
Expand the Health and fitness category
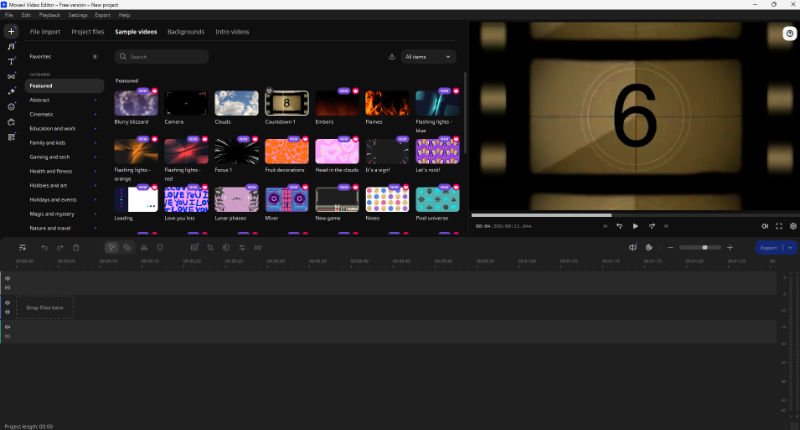tap(95, 171)
